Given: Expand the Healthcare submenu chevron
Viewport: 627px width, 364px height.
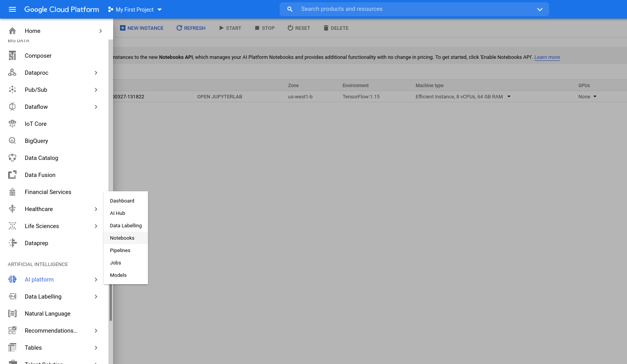Looking at the screenshot, I should [x=96, y=209].
